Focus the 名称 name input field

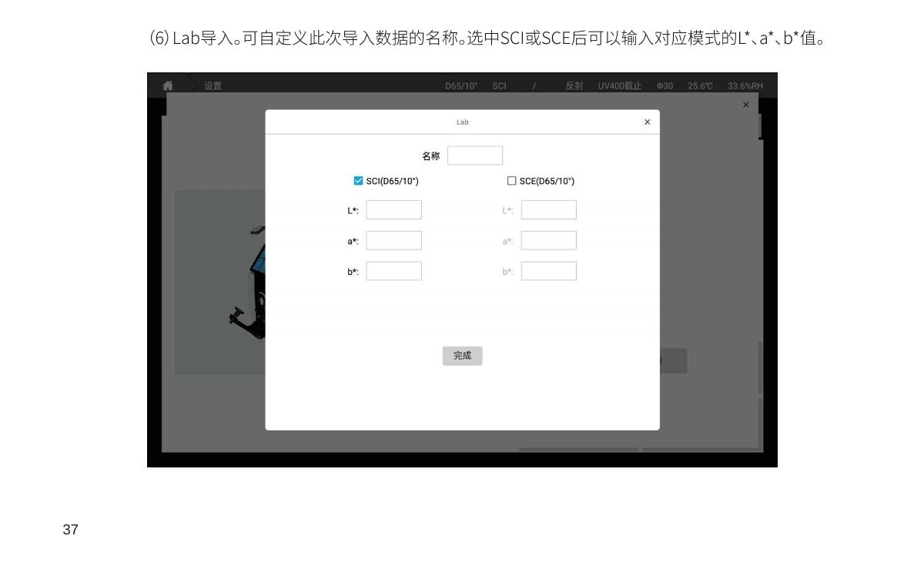(475, 156)
